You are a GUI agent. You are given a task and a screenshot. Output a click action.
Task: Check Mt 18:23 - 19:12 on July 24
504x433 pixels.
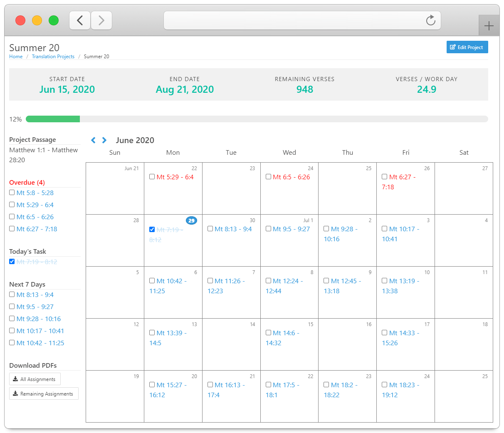click(x=384, y=384)
